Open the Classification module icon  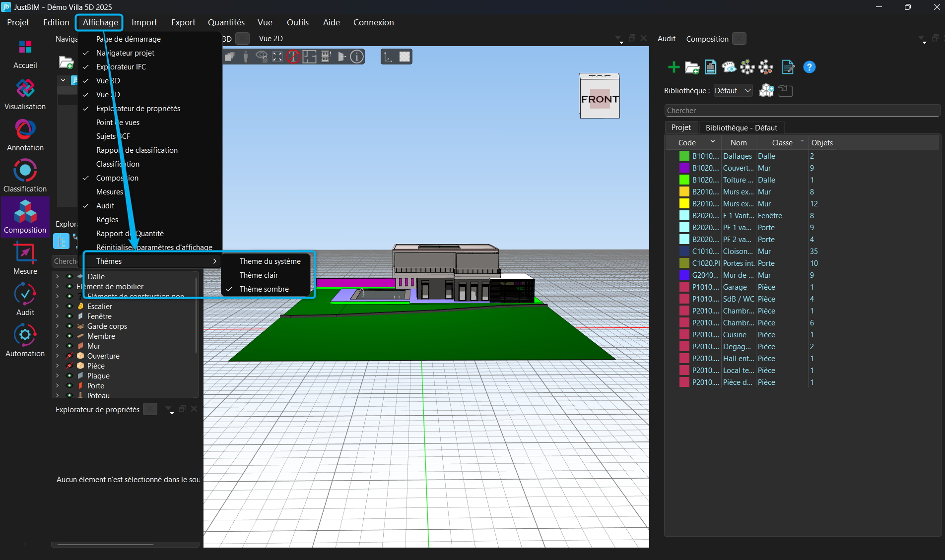click(x=25, y=172)
